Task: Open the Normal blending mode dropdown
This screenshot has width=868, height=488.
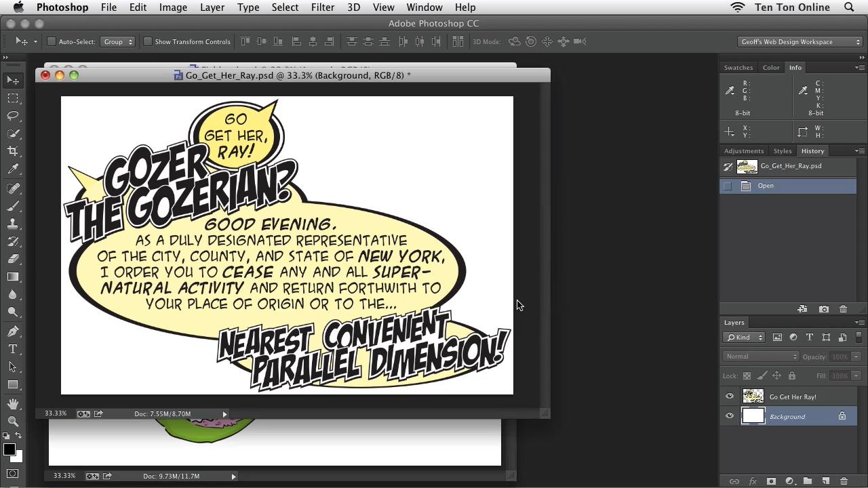Action: coord(762,357)
